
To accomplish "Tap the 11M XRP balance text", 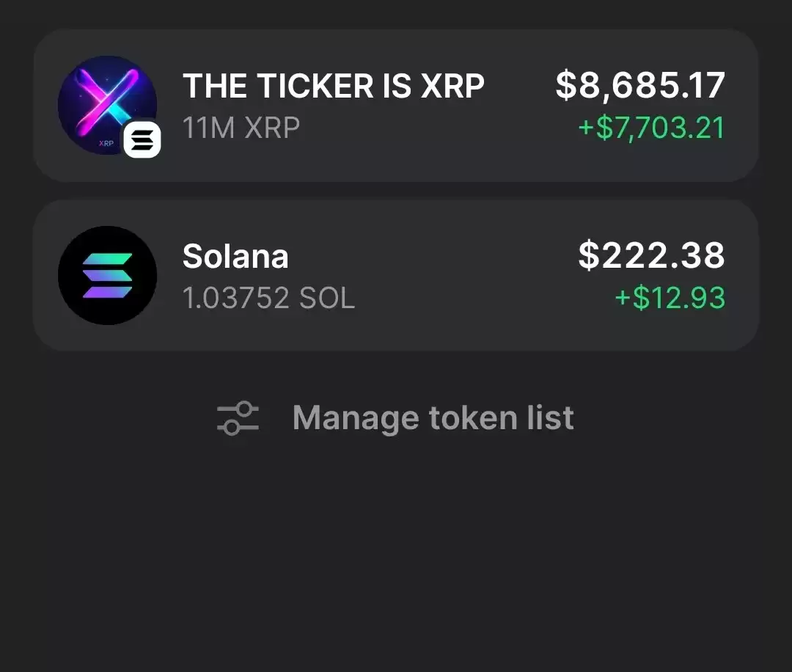I will click(241, 128).
